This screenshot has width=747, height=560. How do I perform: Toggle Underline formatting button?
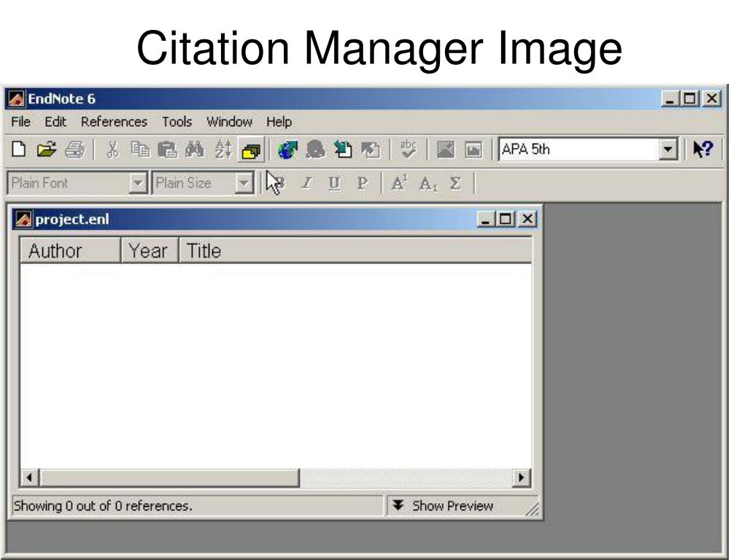[334, 183]
